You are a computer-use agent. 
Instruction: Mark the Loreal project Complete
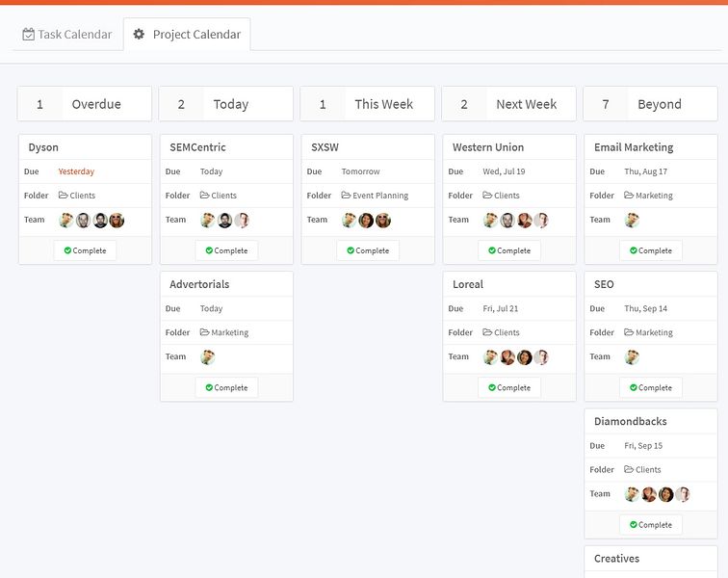[509, 387]
